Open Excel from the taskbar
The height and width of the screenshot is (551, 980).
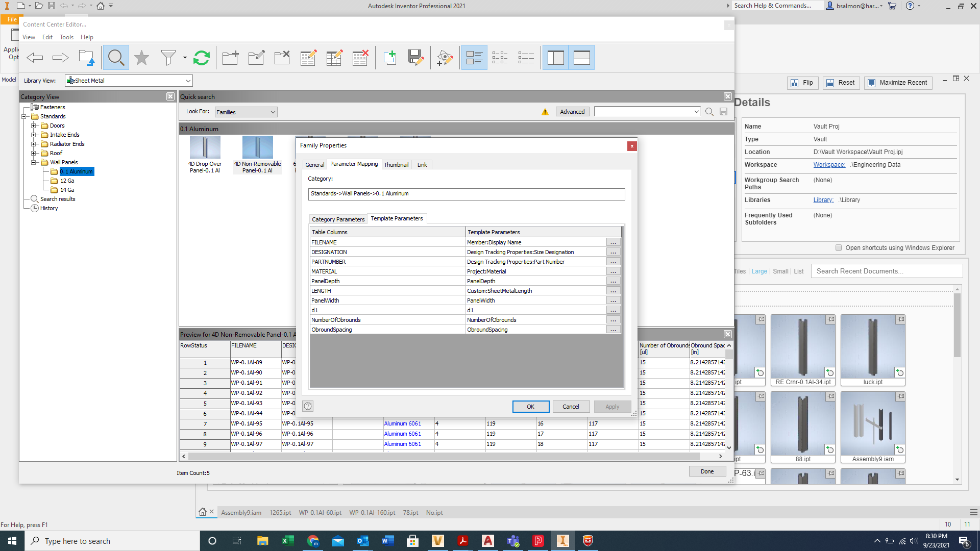pos(287,540)
